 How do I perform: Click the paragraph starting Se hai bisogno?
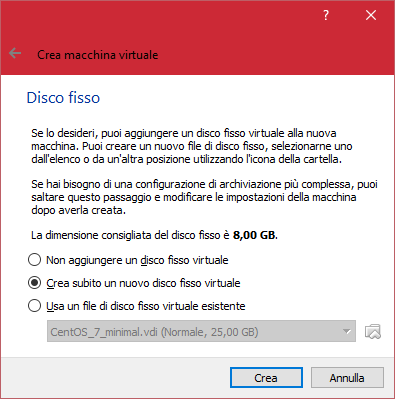pyautogui.click(x=204, y=197)
